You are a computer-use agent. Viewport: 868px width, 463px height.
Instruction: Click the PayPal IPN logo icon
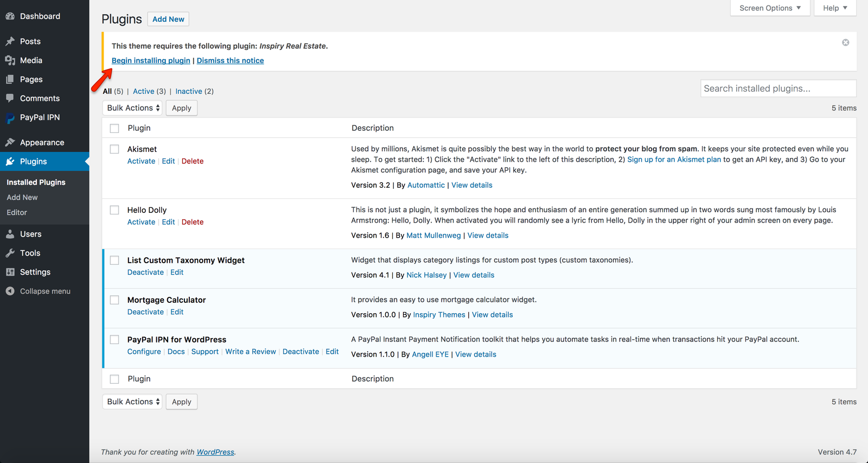coord(10,118)
